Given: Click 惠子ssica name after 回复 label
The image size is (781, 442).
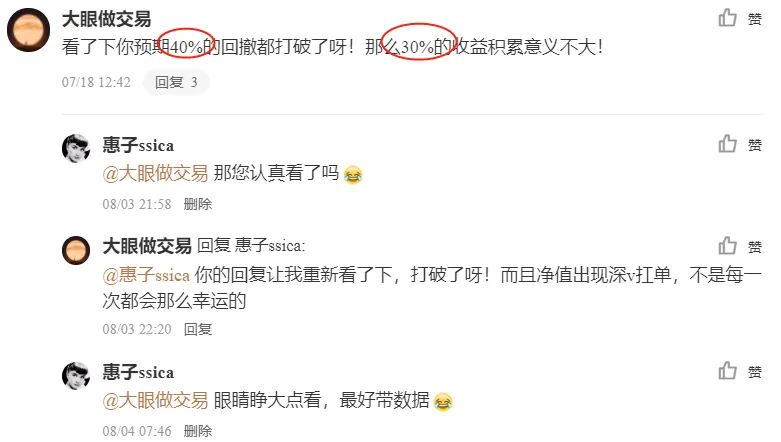Looking at the screenshot, I should coord(269,246).
